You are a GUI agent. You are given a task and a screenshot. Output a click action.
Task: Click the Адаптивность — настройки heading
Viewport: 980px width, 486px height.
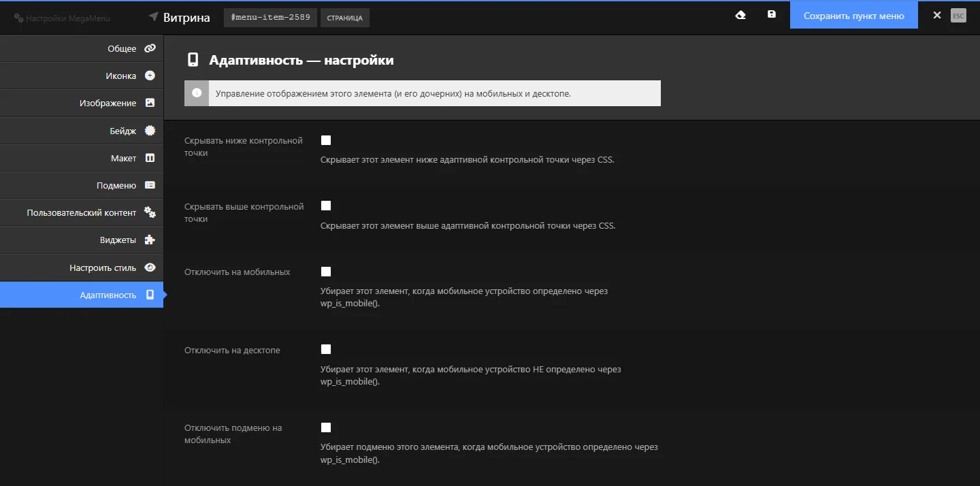pos(301,60)
